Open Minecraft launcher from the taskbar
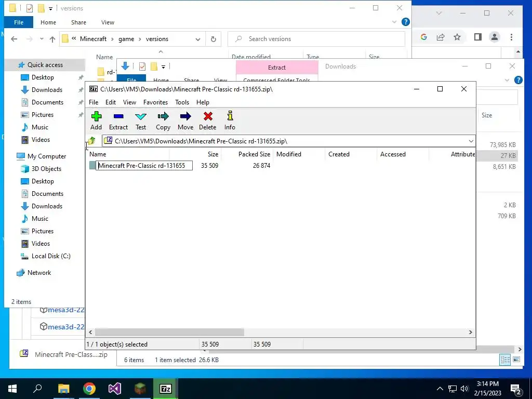Image resolution: width=532 pixels, height=399 pixels. tap(140, 389)
